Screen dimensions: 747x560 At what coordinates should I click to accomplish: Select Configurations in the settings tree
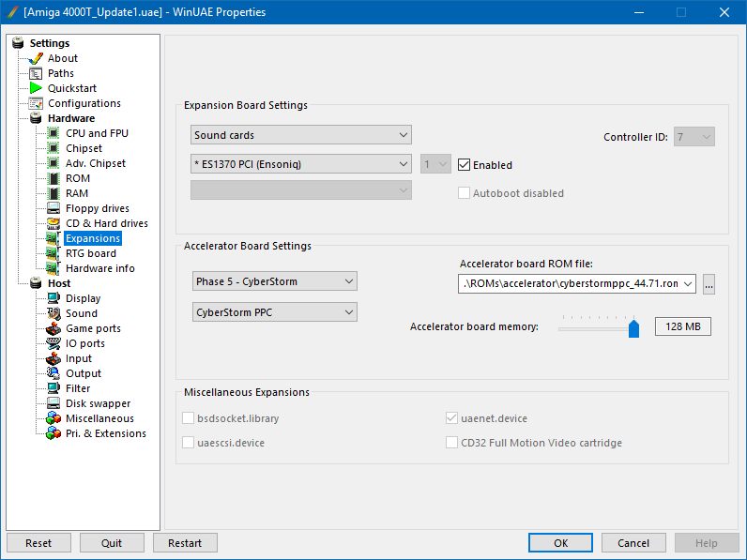click(x=84, y=103)
